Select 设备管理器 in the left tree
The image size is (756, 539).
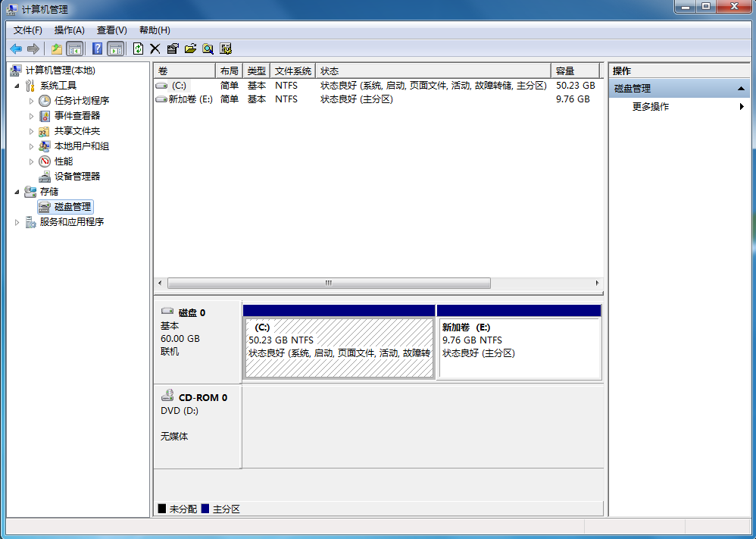pyautogui.click(x=77, y=177)
